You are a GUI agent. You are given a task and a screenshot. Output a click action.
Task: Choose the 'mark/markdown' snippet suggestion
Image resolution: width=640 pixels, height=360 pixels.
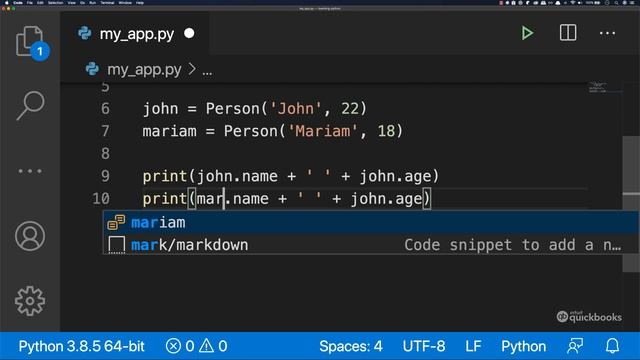(370, 245)
